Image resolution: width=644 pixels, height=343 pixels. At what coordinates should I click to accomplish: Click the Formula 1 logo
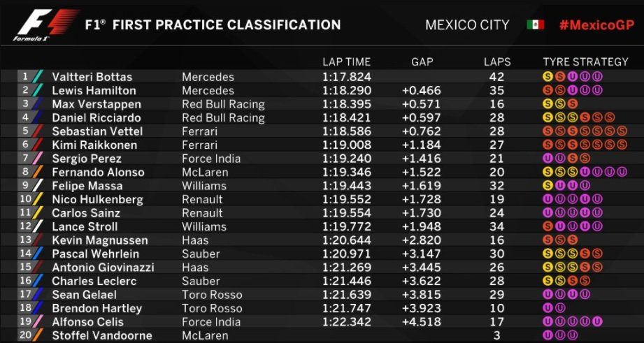tap(45, 25)
